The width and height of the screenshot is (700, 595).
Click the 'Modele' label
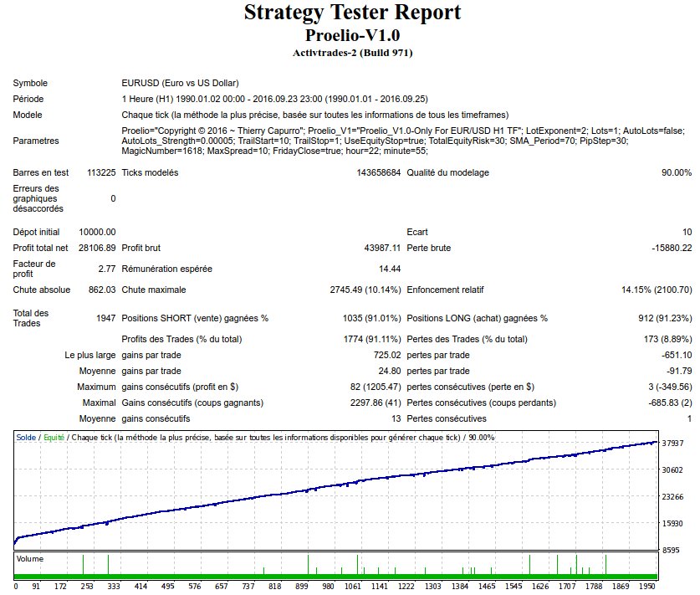[28, 115]
